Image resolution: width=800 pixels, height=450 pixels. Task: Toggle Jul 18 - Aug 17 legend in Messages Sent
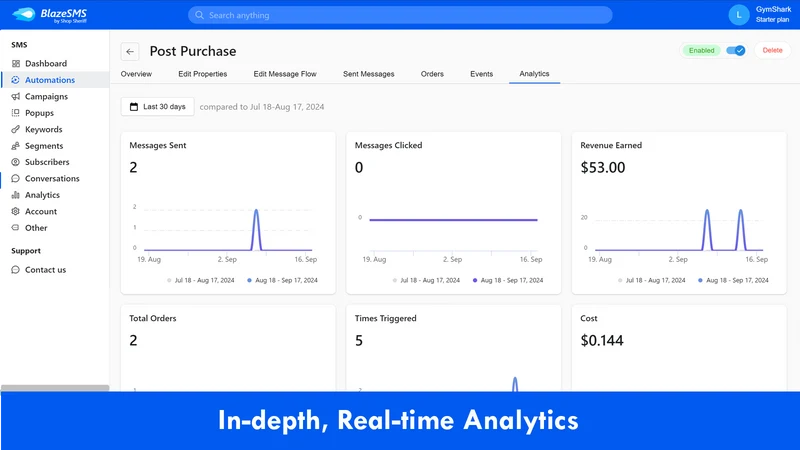[201, 280]
